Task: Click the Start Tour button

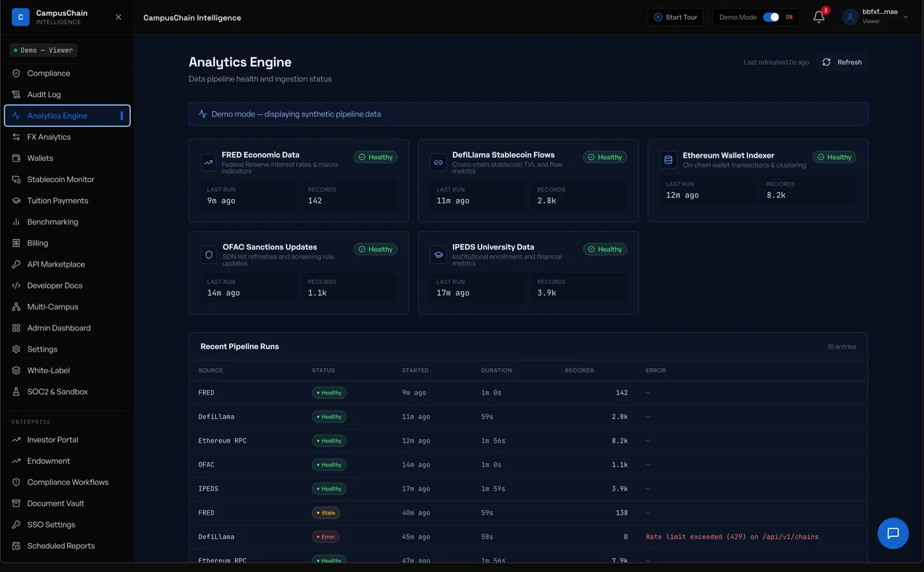Action: coord(675,17)
